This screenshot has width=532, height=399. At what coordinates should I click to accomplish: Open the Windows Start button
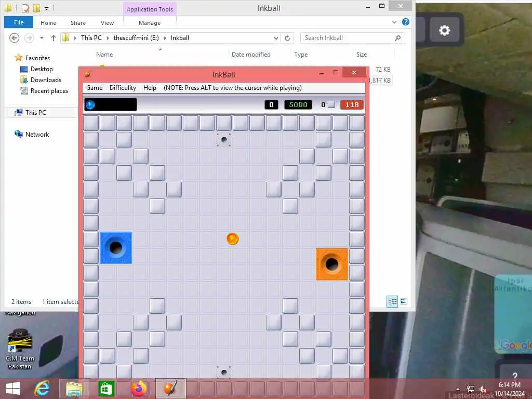point(13,389)
